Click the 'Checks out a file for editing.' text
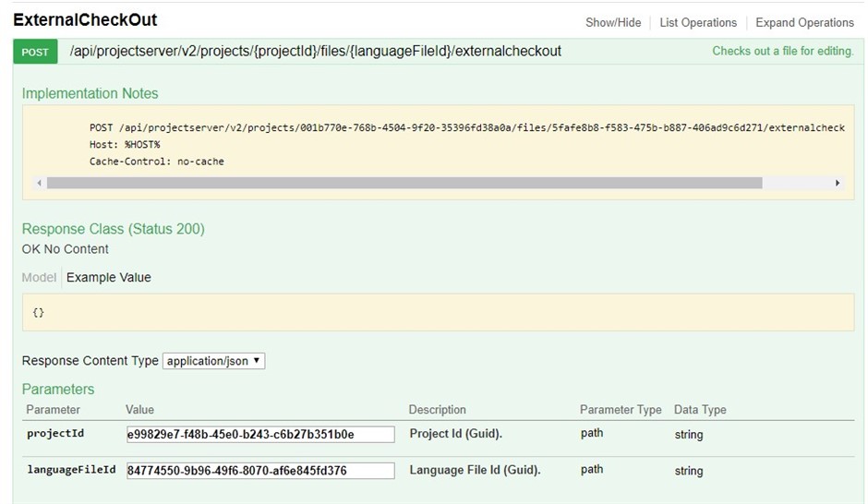This screenshot has height=504, width=868. pyautogui.click(x=783, y=51)
